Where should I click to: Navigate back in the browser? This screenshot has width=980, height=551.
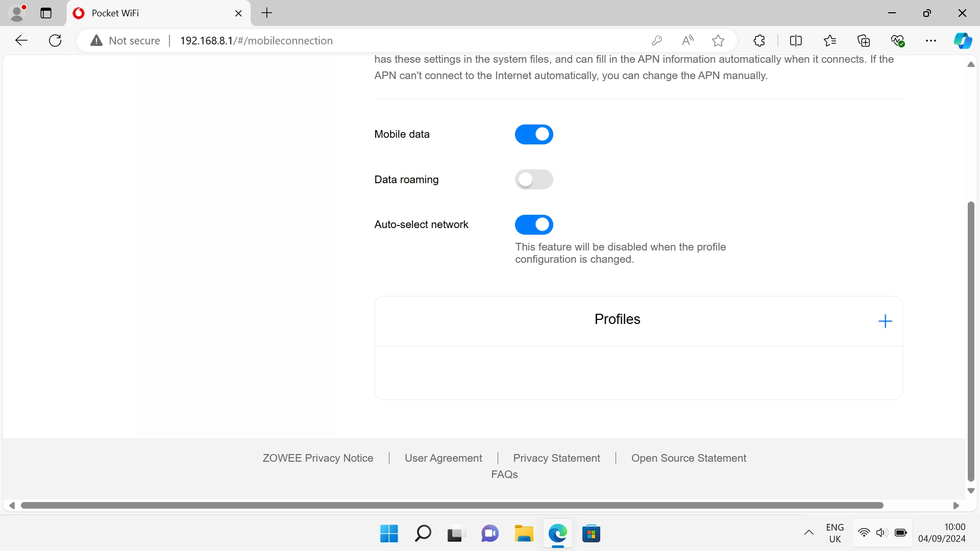(21, 40)
